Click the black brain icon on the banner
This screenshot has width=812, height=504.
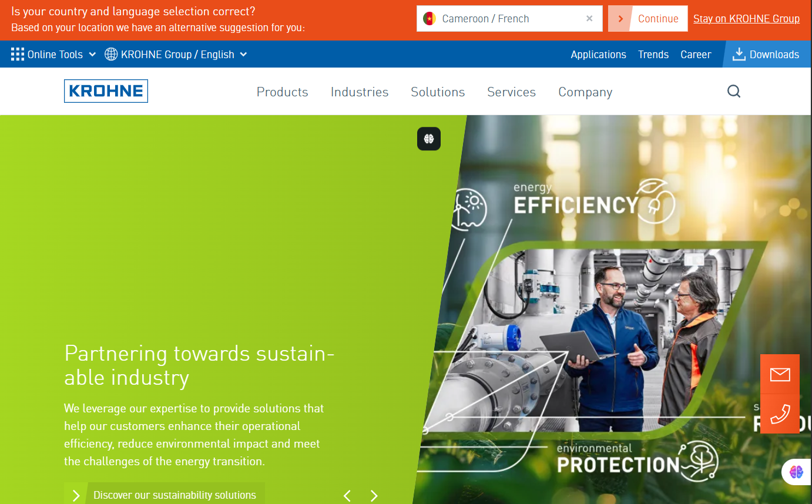(429, 139)
